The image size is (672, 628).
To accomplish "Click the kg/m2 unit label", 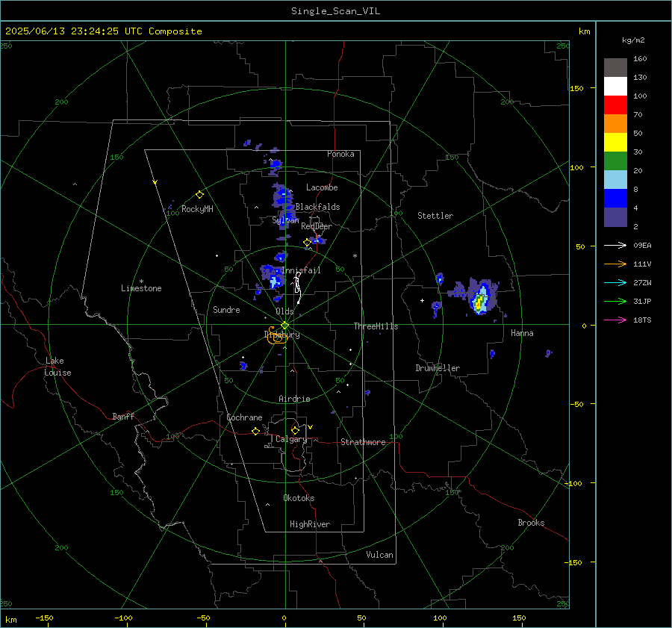I will pos(633,40).
